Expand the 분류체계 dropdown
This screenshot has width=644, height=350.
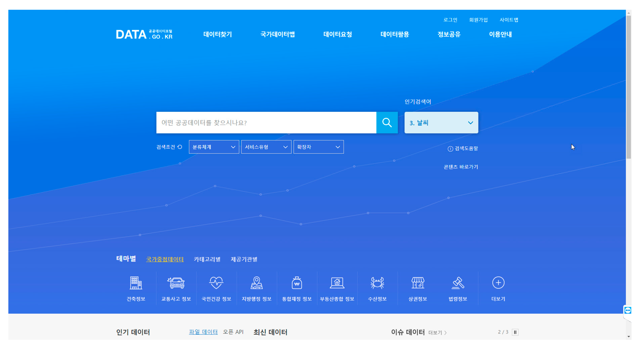coord(214,147)
